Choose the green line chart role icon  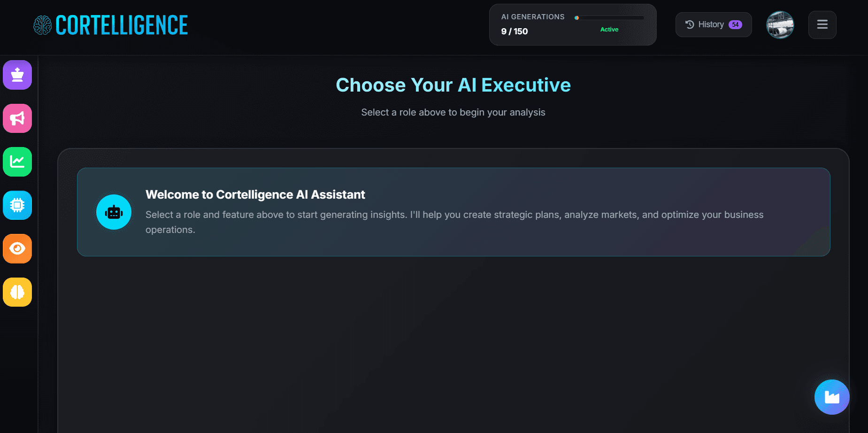[x=17, y=162]
